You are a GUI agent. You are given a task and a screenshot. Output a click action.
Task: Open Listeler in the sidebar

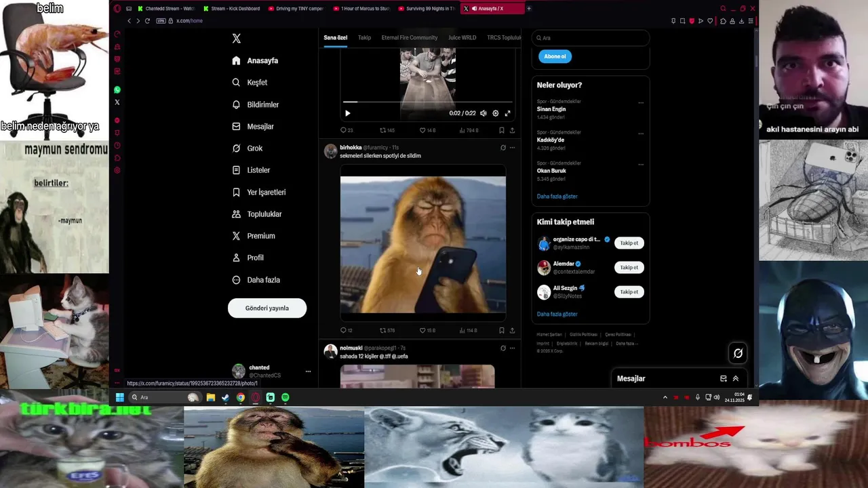pyautogui.click(x=251, y=170)
